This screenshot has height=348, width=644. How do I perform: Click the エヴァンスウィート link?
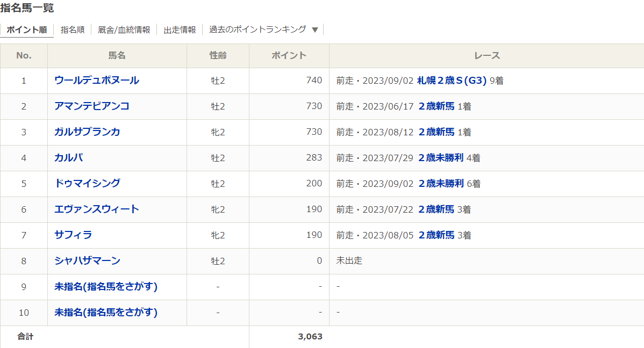pyautogui.click(x=97, y=209)
